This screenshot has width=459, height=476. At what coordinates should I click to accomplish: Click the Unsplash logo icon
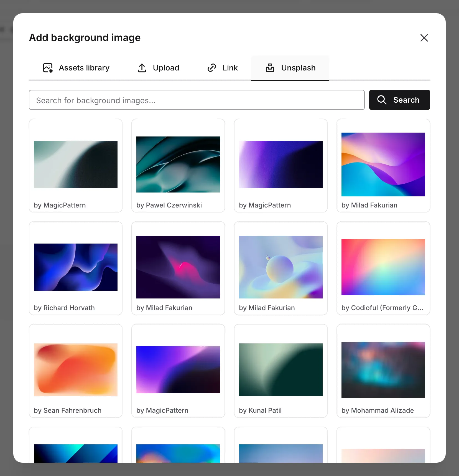270,68
